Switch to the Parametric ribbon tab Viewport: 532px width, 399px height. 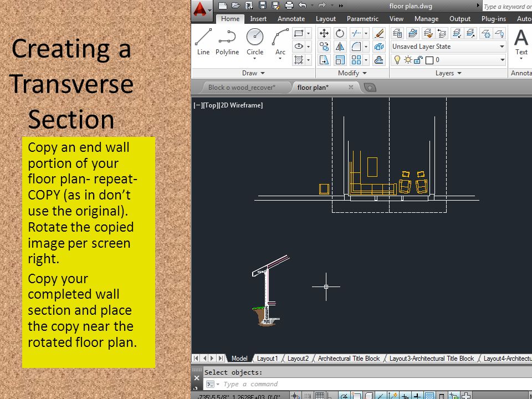(x=362, y=19)
